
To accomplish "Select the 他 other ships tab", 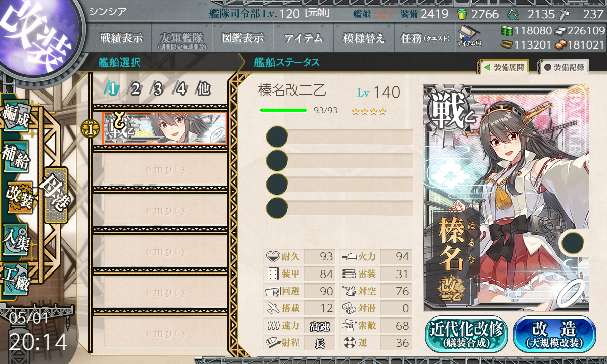I will (203, 89).
